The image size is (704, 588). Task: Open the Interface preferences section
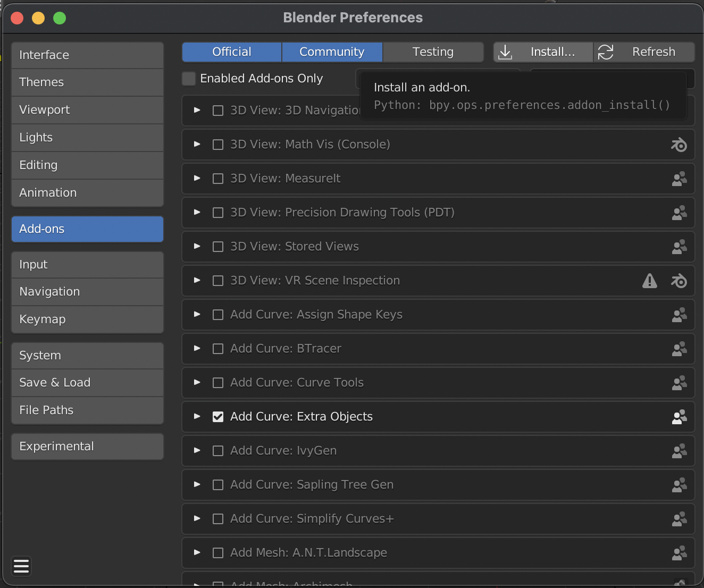point(87,55)
